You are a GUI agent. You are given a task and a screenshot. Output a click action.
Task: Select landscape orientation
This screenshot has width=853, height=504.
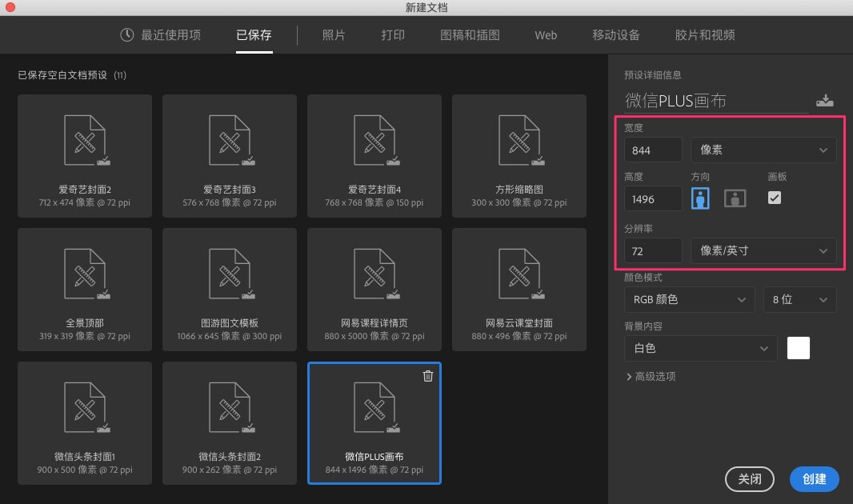pos(735,198)
